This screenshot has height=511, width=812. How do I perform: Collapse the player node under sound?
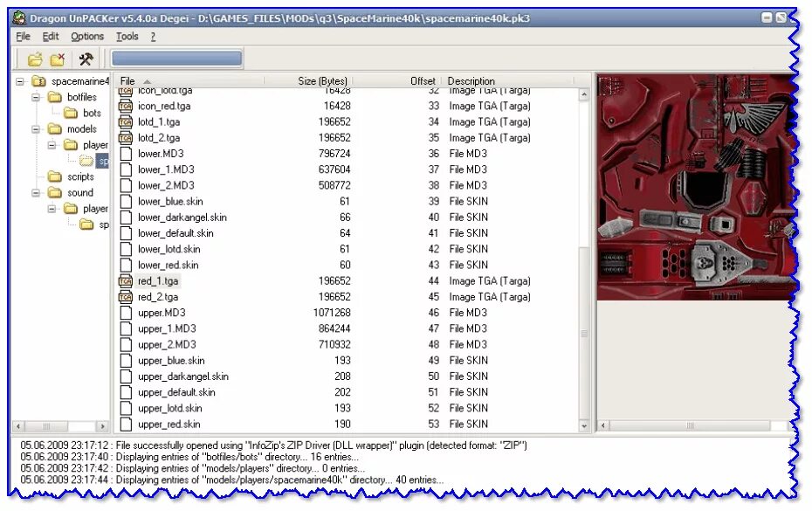pos(52,209)
